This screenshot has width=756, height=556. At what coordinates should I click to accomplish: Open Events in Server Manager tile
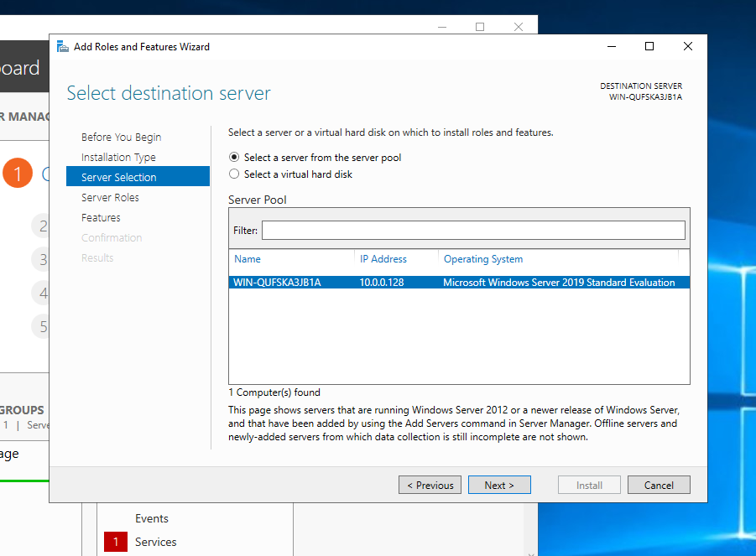152,518
